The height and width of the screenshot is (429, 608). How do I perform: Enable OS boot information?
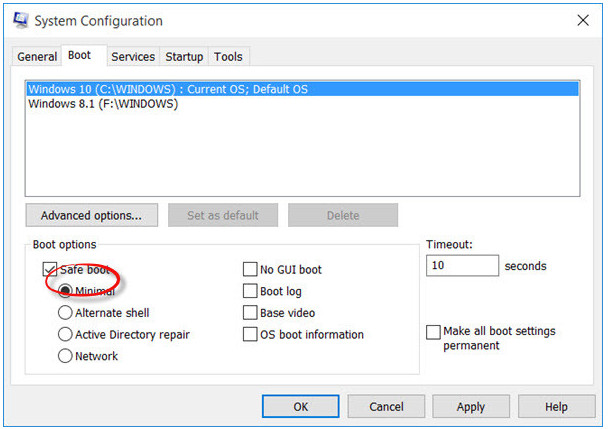250,334
